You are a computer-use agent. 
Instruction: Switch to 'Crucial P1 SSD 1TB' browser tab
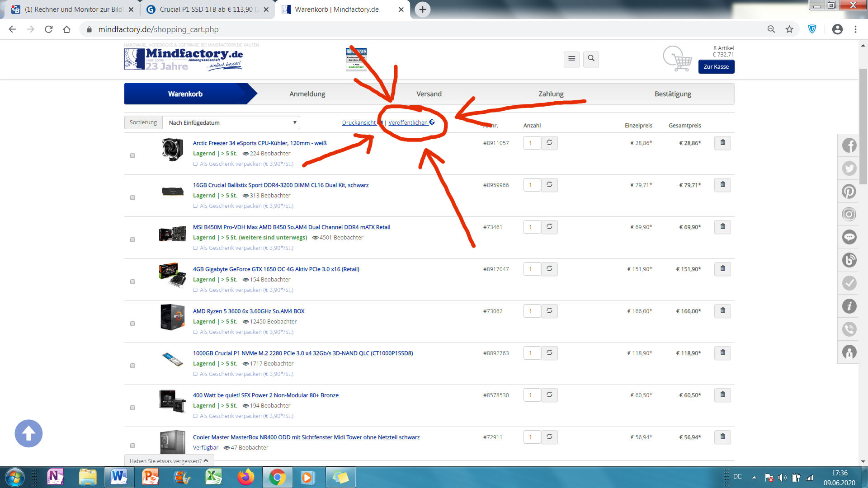click(207, 9)
